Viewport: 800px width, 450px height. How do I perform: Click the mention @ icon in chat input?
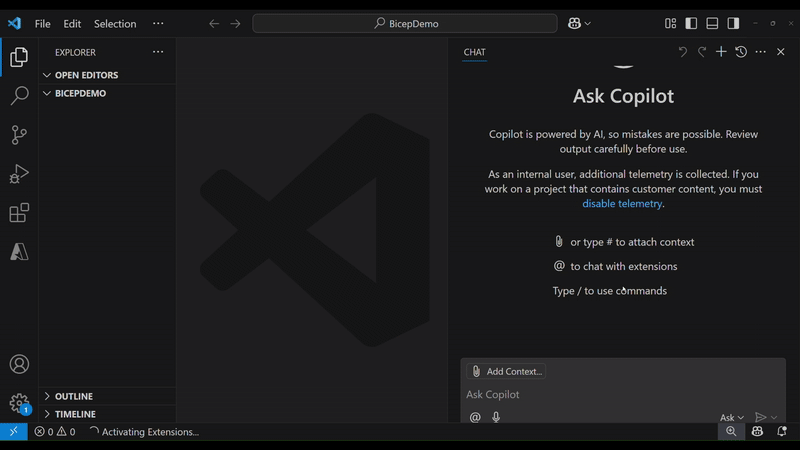(475, 417)
